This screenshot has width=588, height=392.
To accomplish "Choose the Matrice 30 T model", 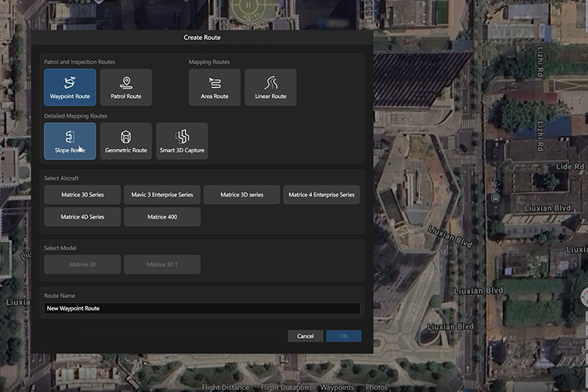I will pos(162,264).
